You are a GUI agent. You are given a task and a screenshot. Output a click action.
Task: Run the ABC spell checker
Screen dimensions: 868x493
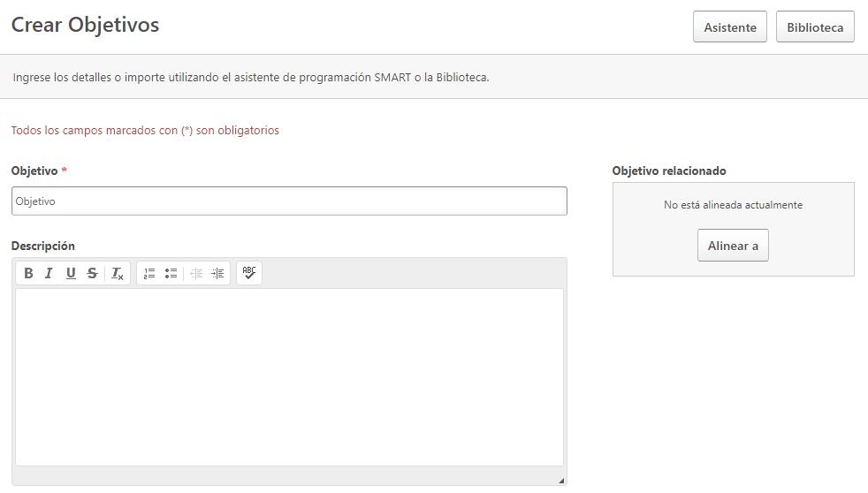click(249, 273)
